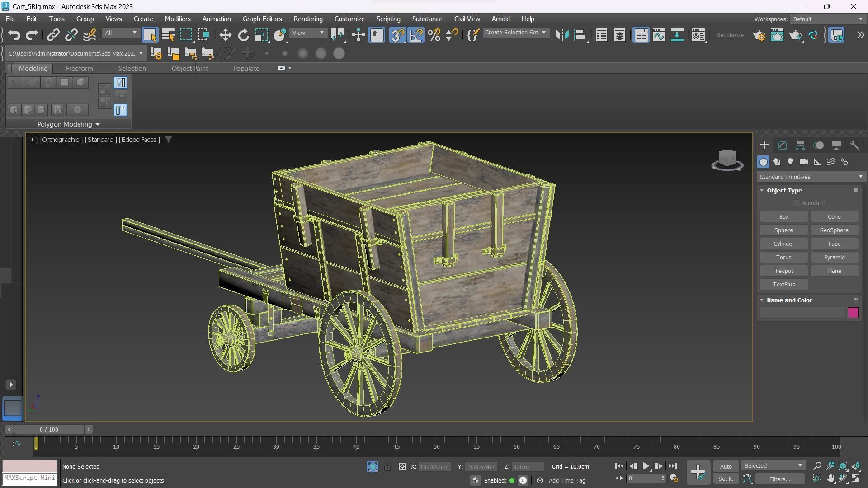
Task: Open the Rendering menu
Action: point(308,19)
